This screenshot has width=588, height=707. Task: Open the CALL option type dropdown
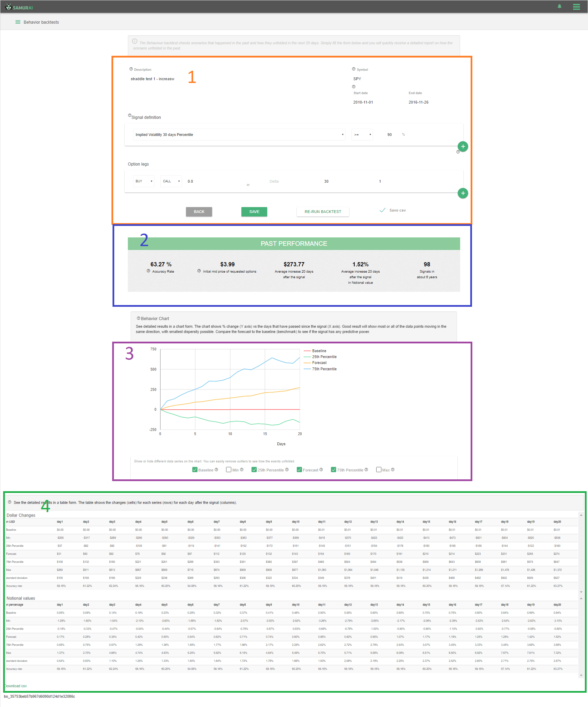[x=171, y=181]
